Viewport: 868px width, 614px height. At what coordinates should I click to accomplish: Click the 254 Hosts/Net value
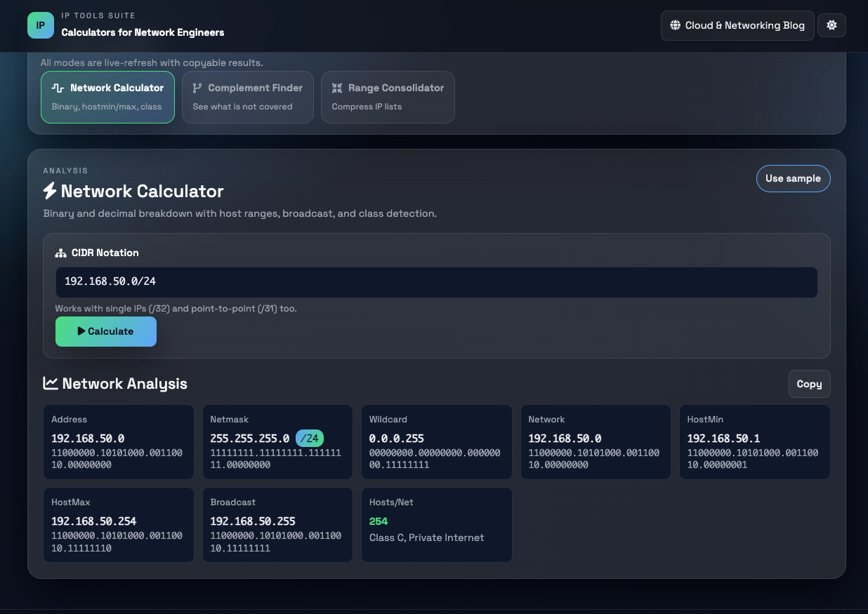point(379,521)
